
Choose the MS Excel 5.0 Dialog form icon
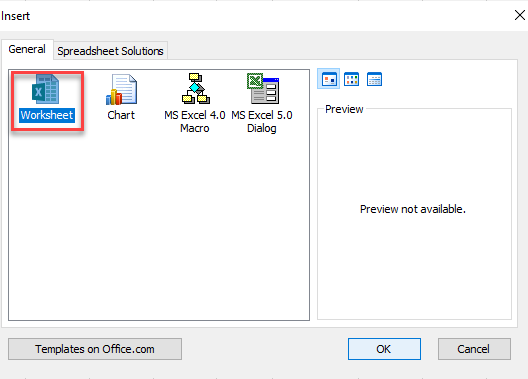(263, 89)
